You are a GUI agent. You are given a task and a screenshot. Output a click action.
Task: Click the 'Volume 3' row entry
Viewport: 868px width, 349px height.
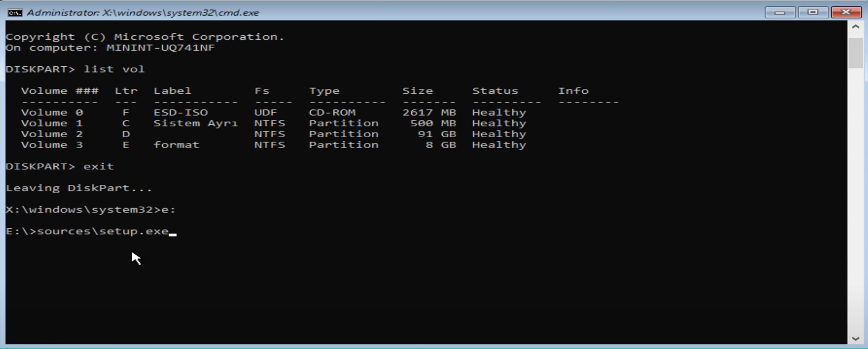pos(52,145)
